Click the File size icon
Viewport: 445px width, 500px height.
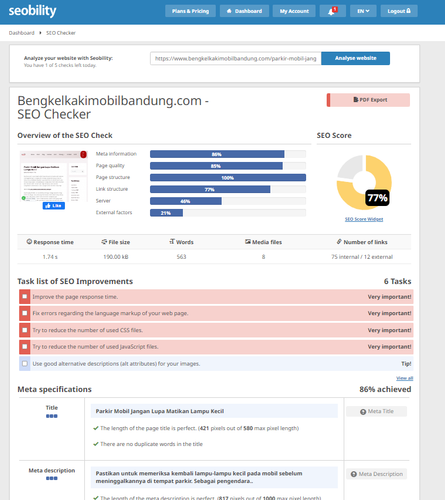[x=104, y=242]
